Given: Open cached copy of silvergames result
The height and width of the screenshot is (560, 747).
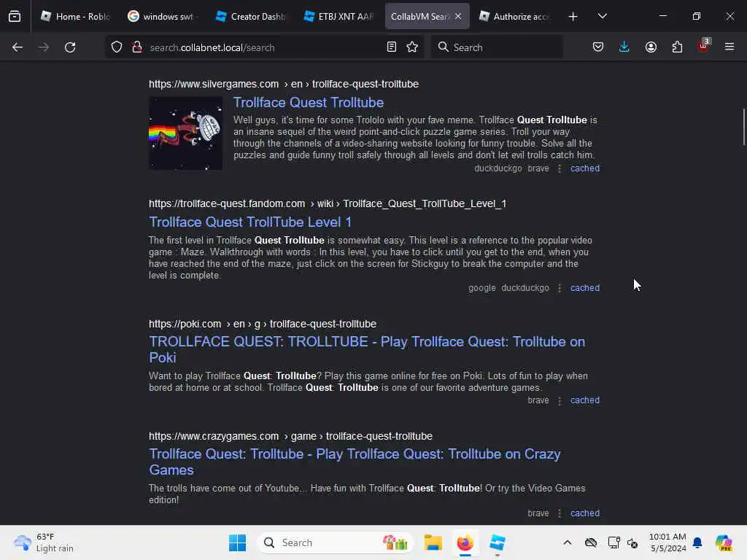Looking at the screenshot, I should click(x=584, y=168).
